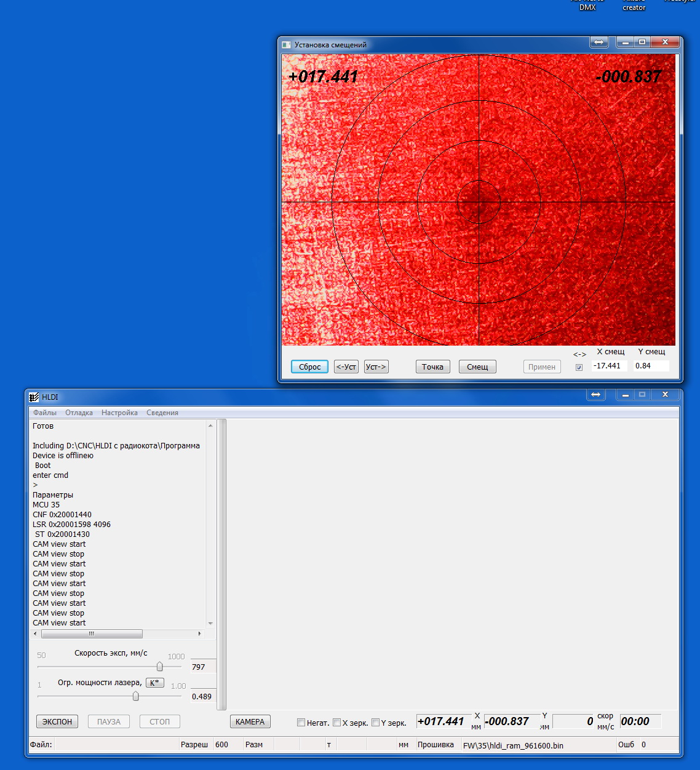Click the laser power limit slider handle
Image resolution: width=700 pixels, height=770 pixels.
(136, 696)
